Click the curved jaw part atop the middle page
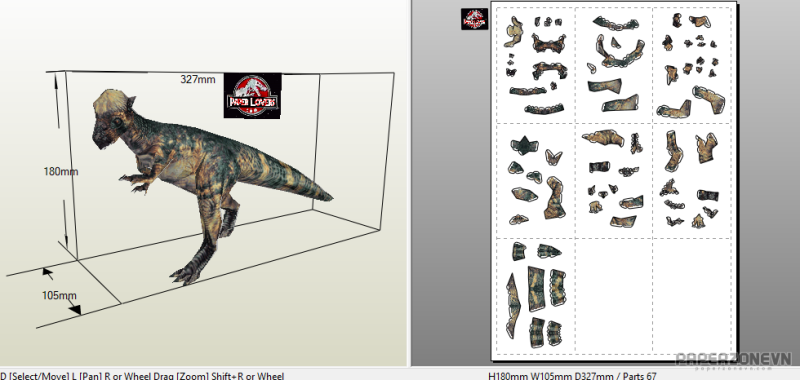The width and height of the screenshot is (800, 380). [616, 23]
